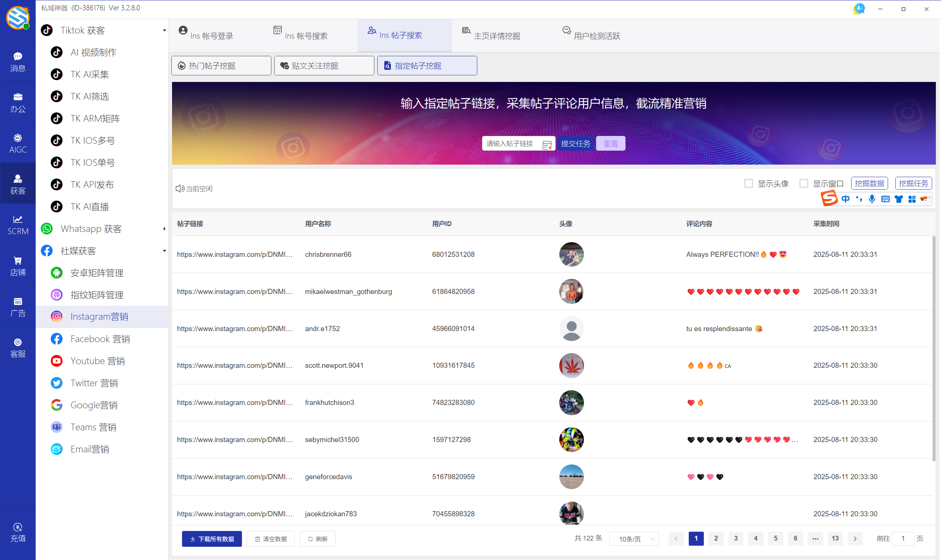941x560 pixels.
Task: Click the 提交任务 button
Action: tap(575, 143)
